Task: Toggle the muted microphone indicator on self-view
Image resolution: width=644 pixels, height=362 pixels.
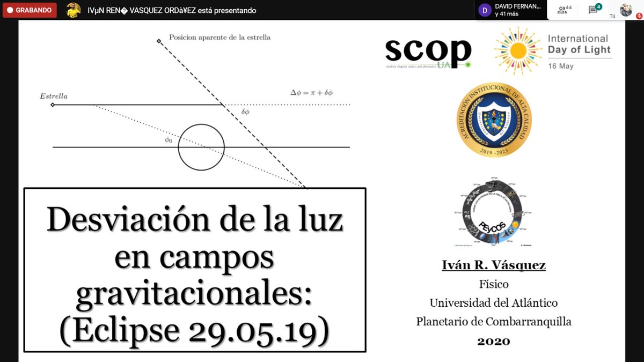Action: click(640, 14)
